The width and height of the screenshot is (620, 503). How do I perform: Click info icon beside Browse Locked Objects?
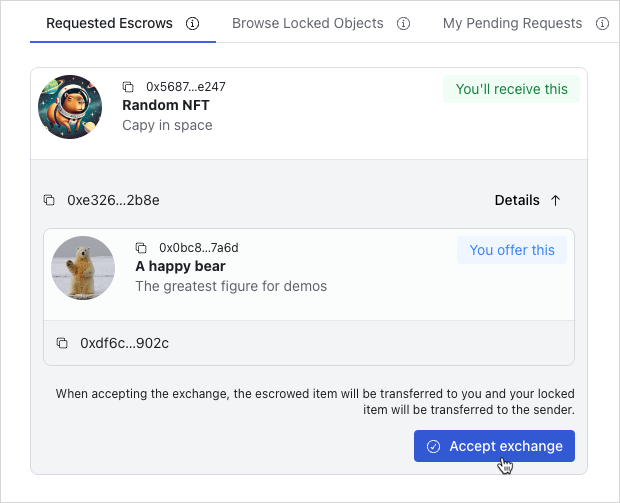404,23
